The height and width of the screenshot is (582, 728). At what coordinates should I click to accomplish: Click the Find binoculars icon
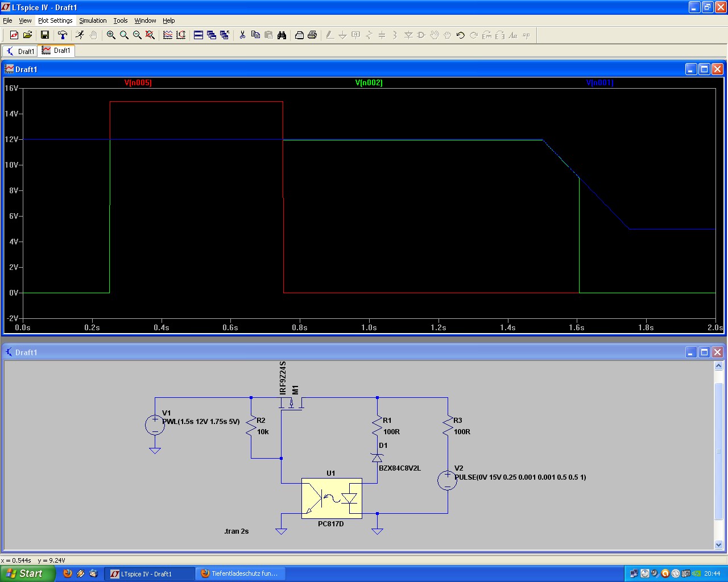tap(282, 35)
